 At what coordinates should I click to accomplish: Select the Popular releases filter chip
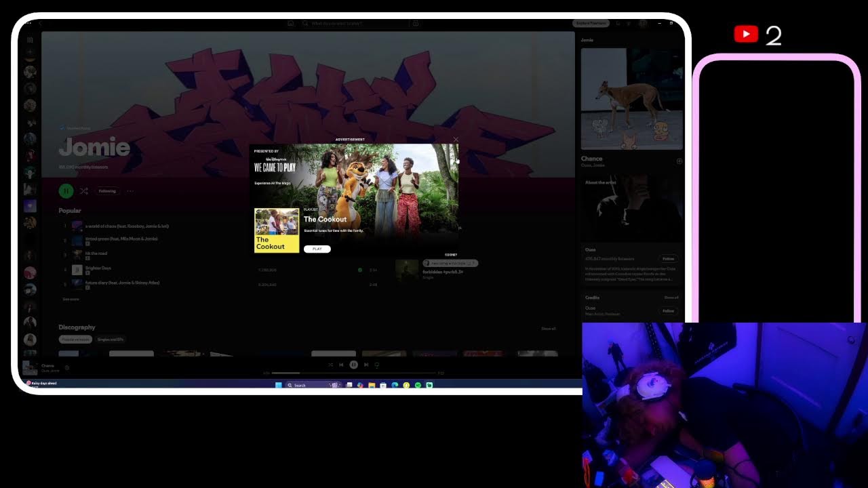[75, 340]
